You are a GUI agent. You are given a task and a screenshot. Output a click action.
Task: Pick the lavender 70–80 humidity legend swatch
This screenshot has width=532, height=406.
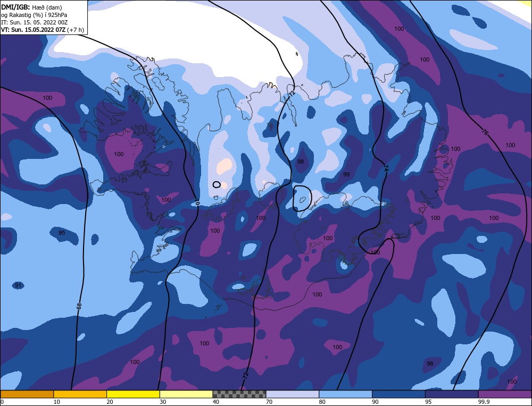point(293,394)
